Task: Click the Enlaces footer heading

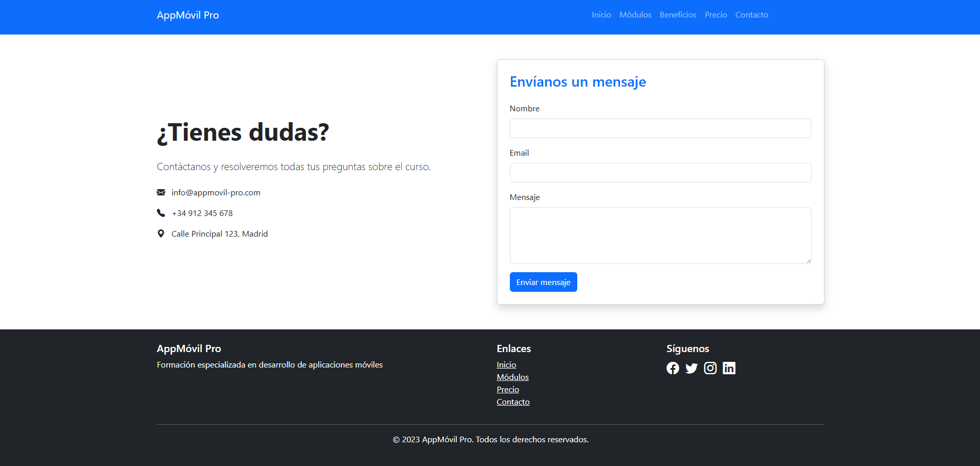Action: [514, 348]
